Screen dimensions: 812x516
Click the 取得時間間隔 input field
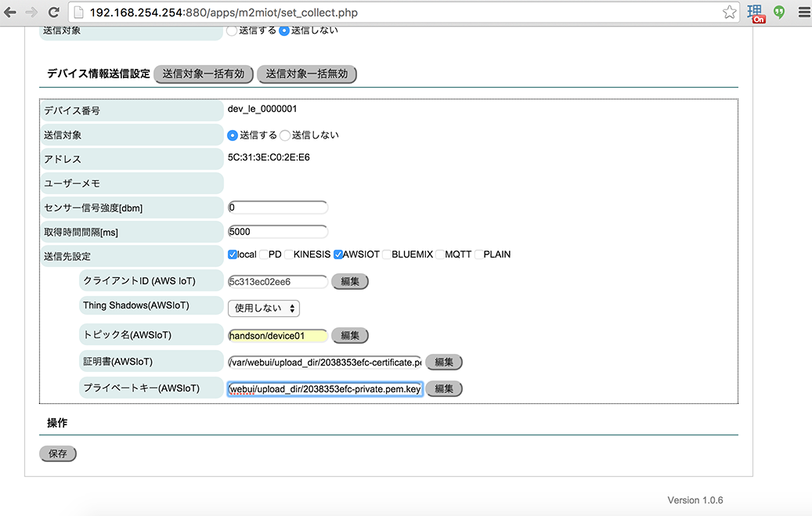click(277, 232)
